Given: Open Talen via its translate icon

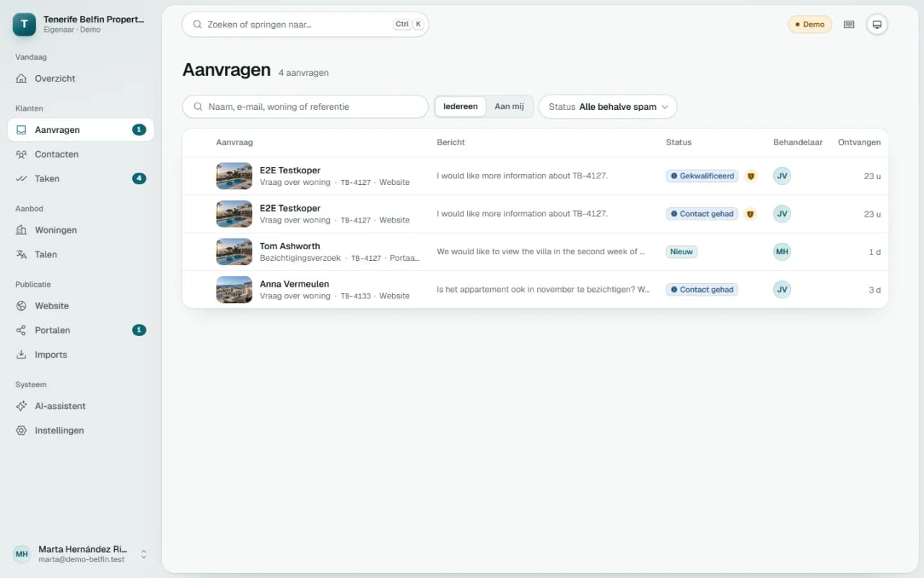Looking at the screenshot, I should coord(22,254).
